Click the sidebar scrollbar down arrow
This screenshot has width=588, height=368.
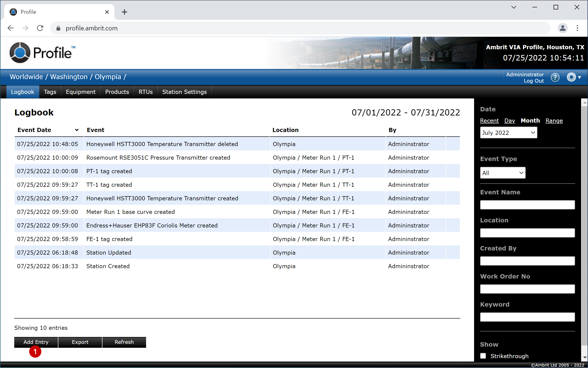click(584, 357)
